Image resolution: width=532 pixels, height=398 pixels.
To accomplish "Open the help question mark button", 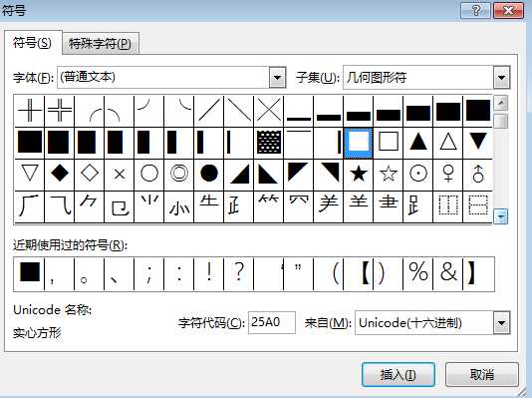I will coord(475,11).
